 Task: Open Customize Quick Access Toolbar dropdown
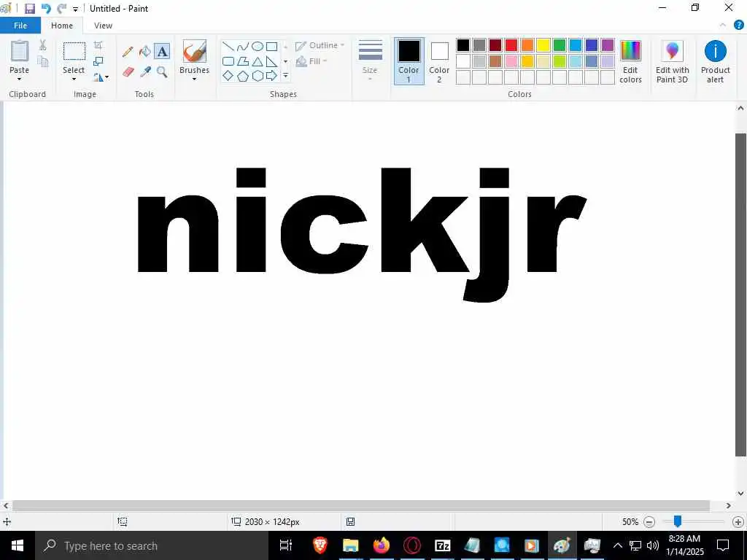pyautogui.click(x=75, y=9)
